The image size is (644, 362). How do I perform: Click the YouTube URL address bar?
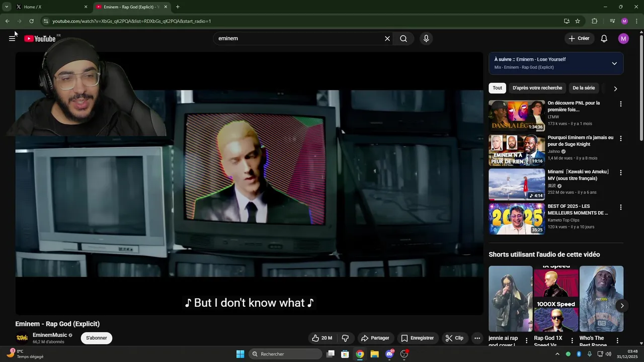tap(302, 21)
